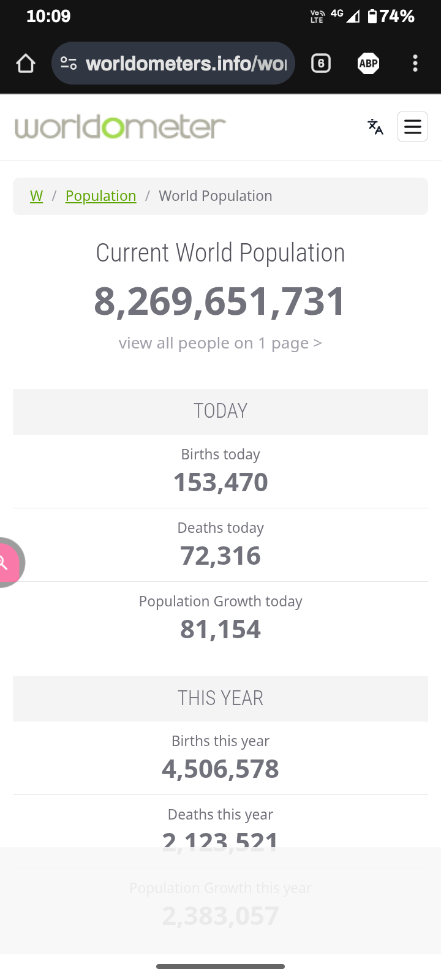441x980 pixels.
Task: Tap the Deaths today counter value
Action: point(221,556)
